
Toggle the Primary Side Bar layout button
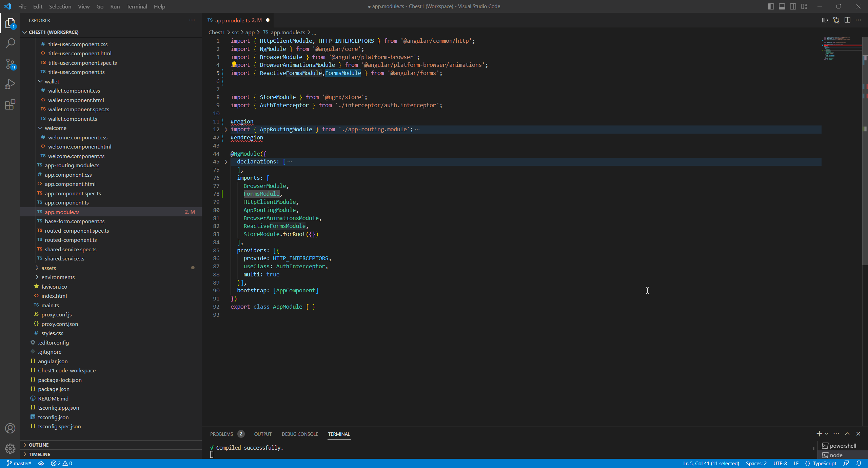(771, 6)
